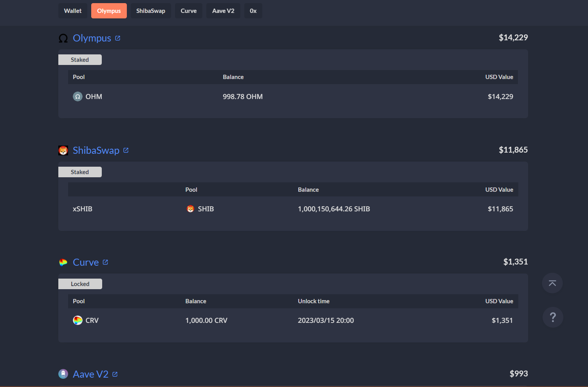Image resolution: width=588 pixels, height=387 pixels.
Task: Click the Aave V2 section title link
Action: pos(90,374)
